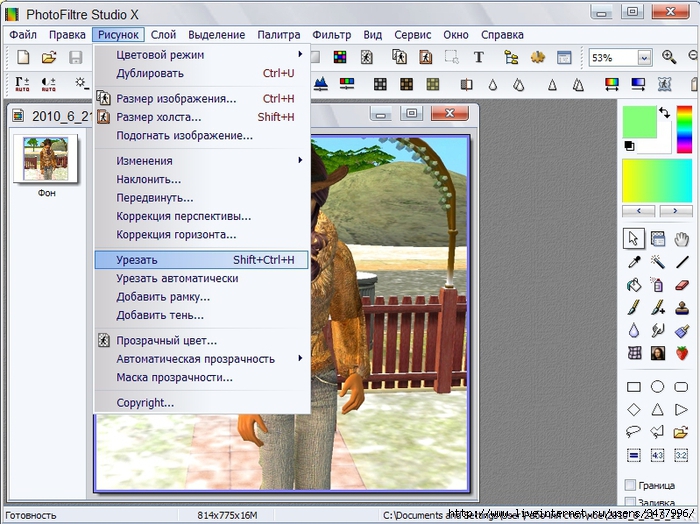
Task: Expand the Цветовой режим submenu
Action: pos(200,55)
